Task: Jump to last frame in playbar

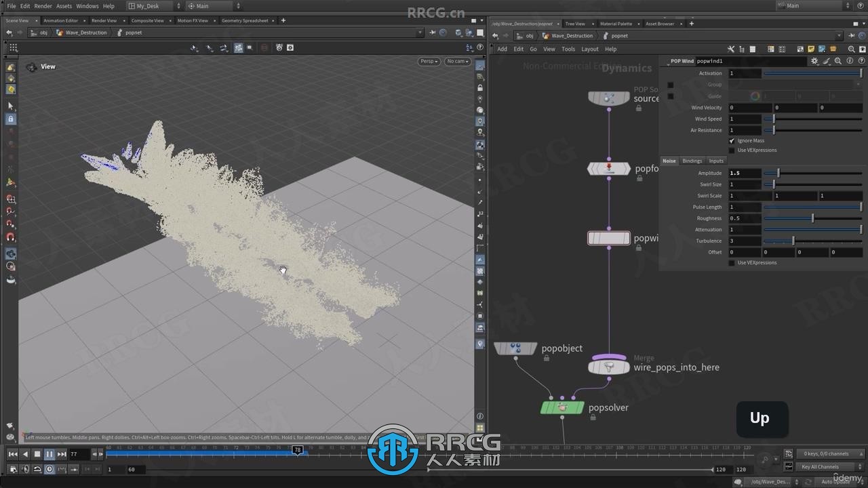Action: (x=62, y=454)
